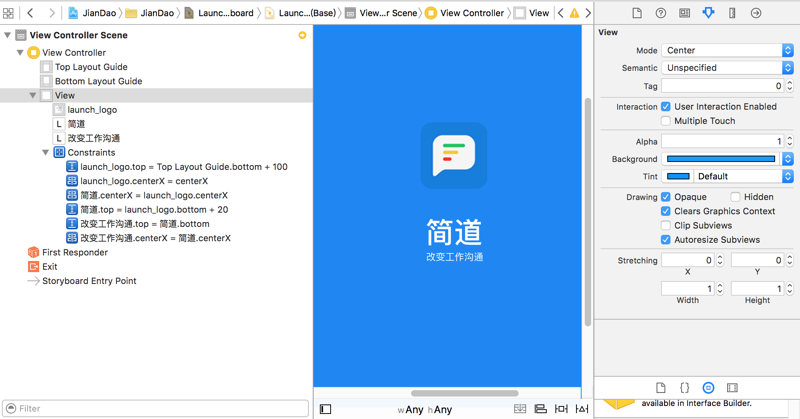Show the File Template library
The height and width of the screenshot is (419, 800).
(x=661, y=387)
